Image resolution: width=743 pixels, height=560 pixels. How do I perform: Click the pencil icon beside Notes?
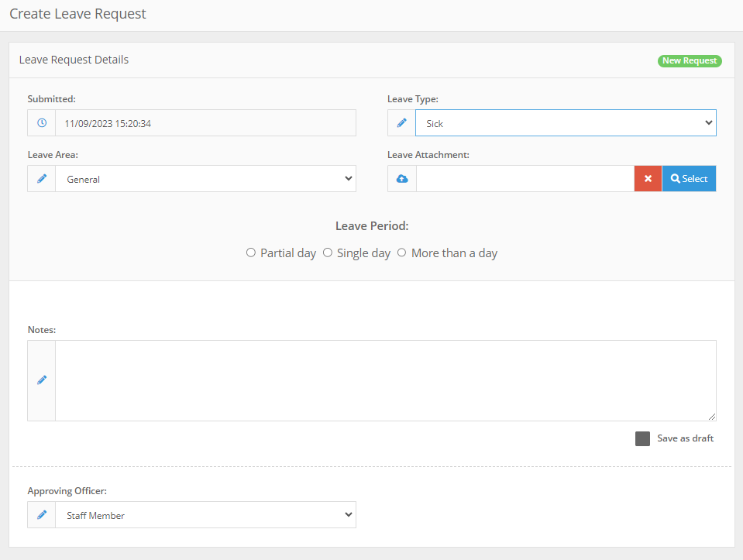coord(42,380)
